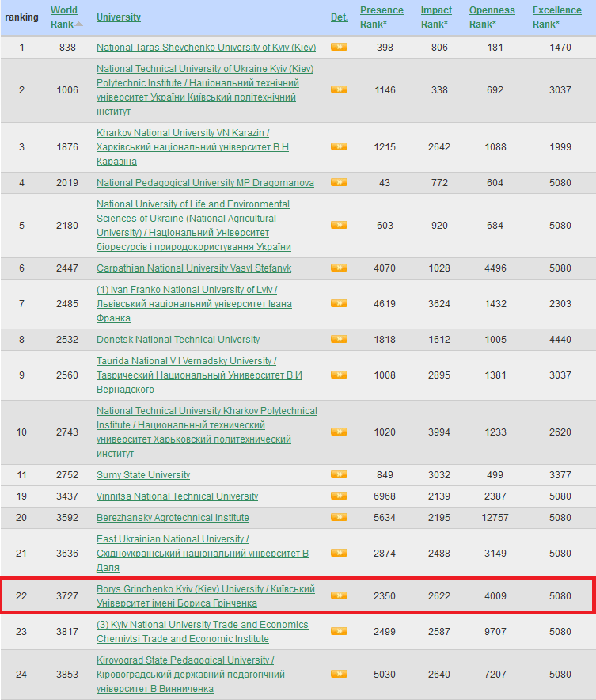The image size is (596, 700).
Task: Open Vinnitsa National Technical University link
Action: point(177,496)
